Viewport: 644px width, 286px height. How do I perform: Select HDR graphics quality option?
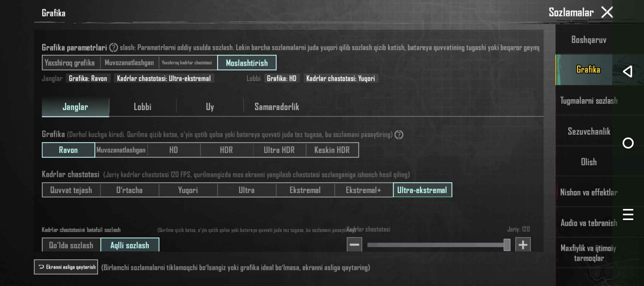tap(226, 150)
